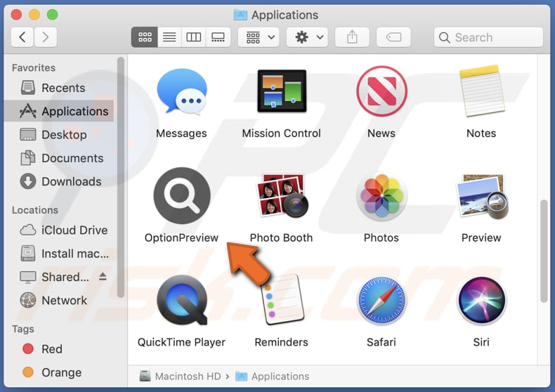Open iCloud Drive in the sidebar
This screenshot has width=555, height=392.
point(59,230)
